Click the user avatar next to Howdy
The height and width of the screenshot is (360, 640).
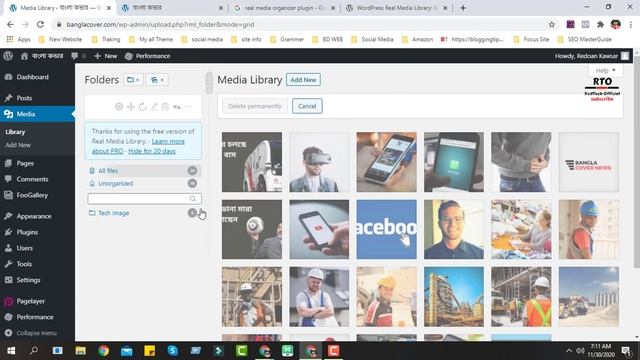[x=625, y=56]
